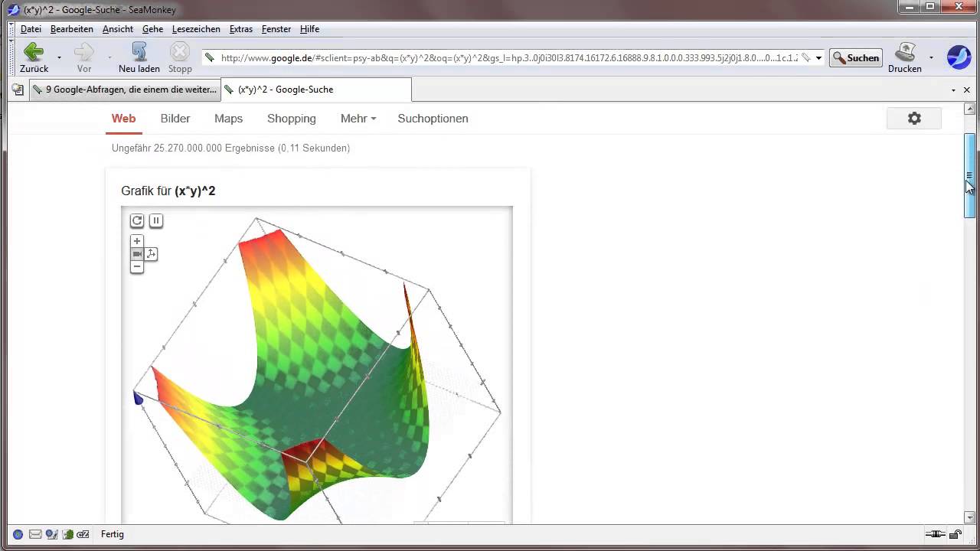Go back with the Zurück arrow button
The image size is (980, 551).
tap(34, 57)
